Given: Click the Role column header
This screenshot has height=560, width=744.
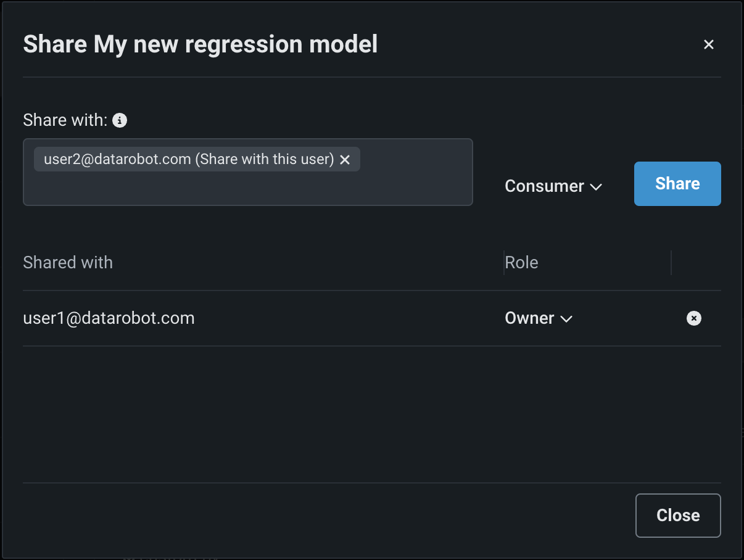Looking at the screenshot, I should click(522, 263).
